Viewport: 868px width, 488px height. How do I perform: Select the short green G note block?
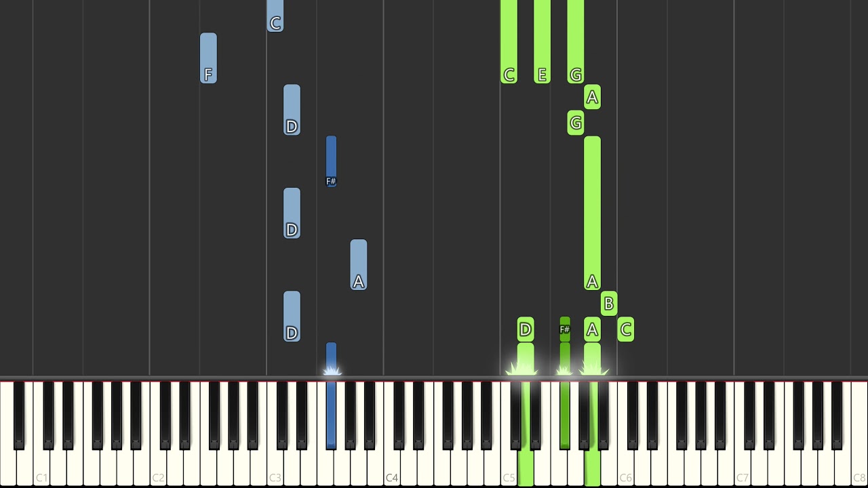[x=575, y=123]
